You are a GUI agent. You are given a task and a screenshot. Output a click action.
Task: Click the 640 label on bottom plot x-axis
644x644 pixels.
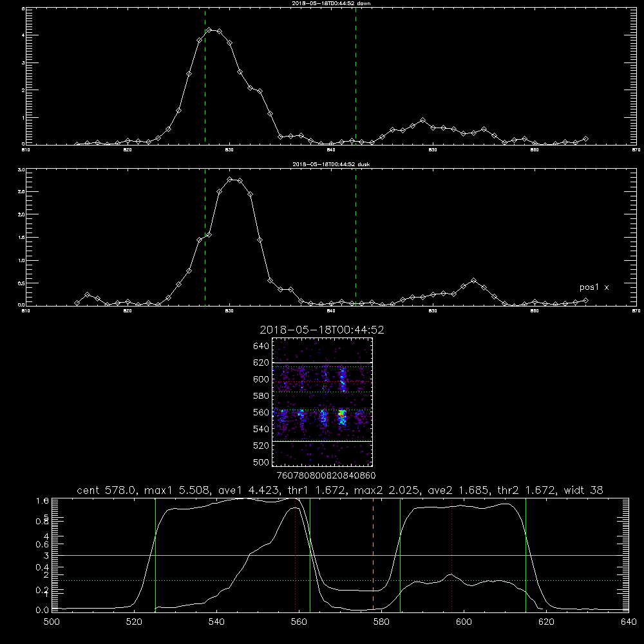coord(629,622)
